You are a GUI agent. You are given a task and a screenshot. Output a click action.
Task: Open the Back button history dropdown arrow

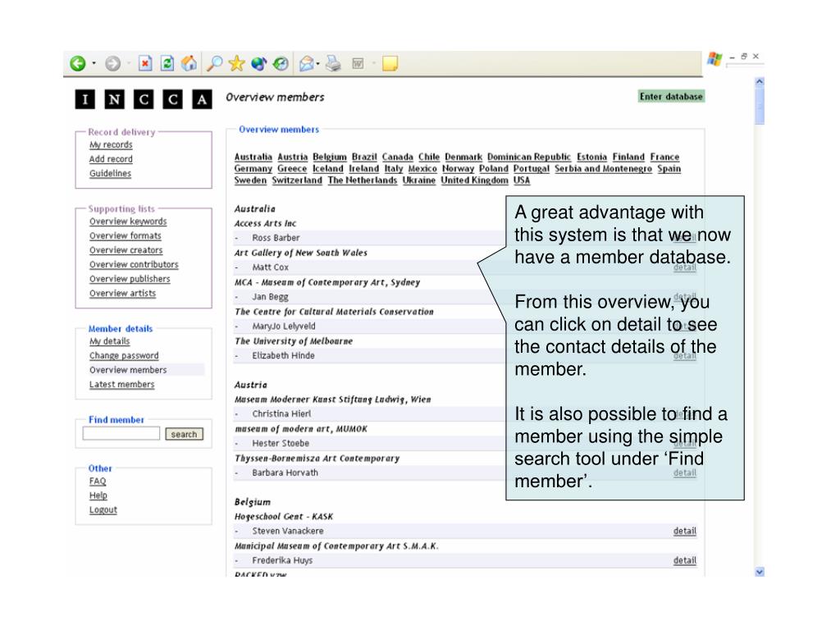(94, 64)
